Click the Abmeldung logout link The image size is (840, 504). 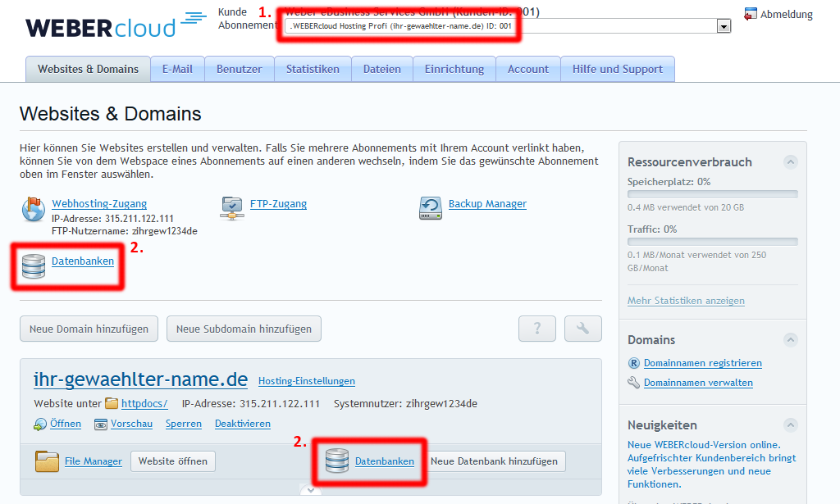pos(787,15)
